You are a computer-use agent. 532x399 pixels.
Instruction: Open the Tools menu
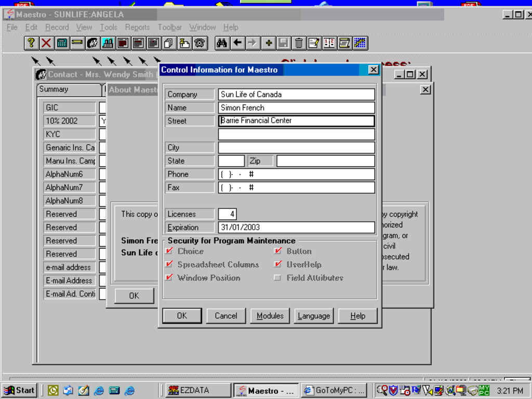coord(109,27)
